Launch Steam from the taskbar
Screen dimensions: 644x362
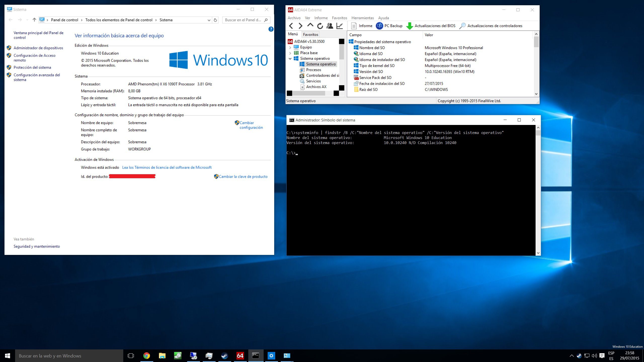tap(224, 355)
